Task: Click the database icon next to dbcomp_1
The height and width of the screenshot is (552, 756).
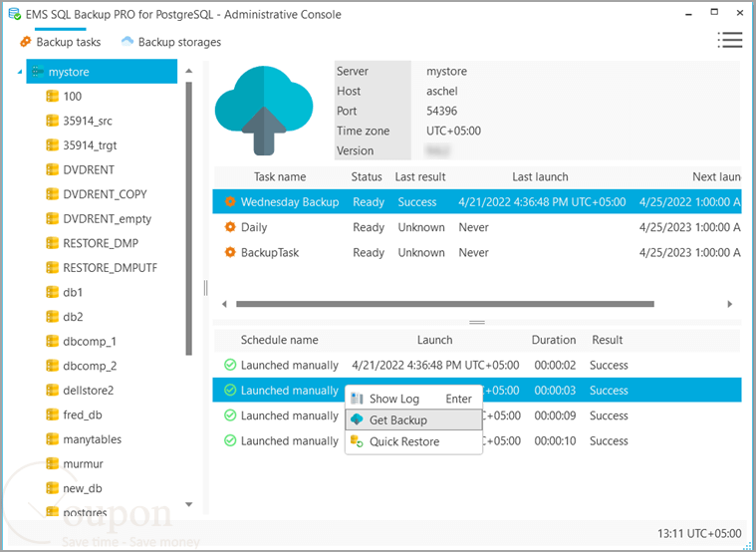Action: coord(52,341)
